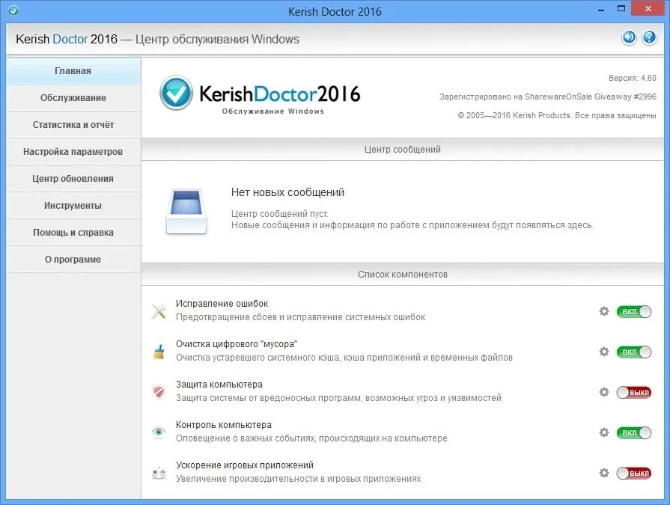Click the Список компонентов header
This screenshot has width=670, height=505.
coord(402,274)
